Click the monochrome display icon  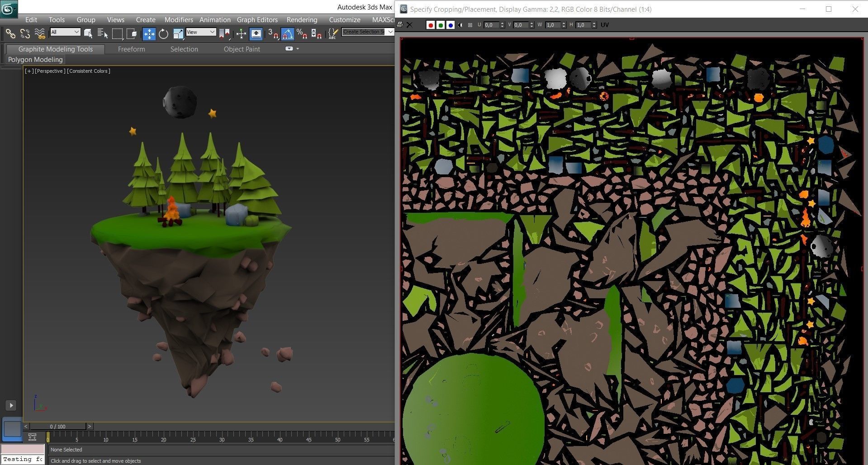[470, 25]
